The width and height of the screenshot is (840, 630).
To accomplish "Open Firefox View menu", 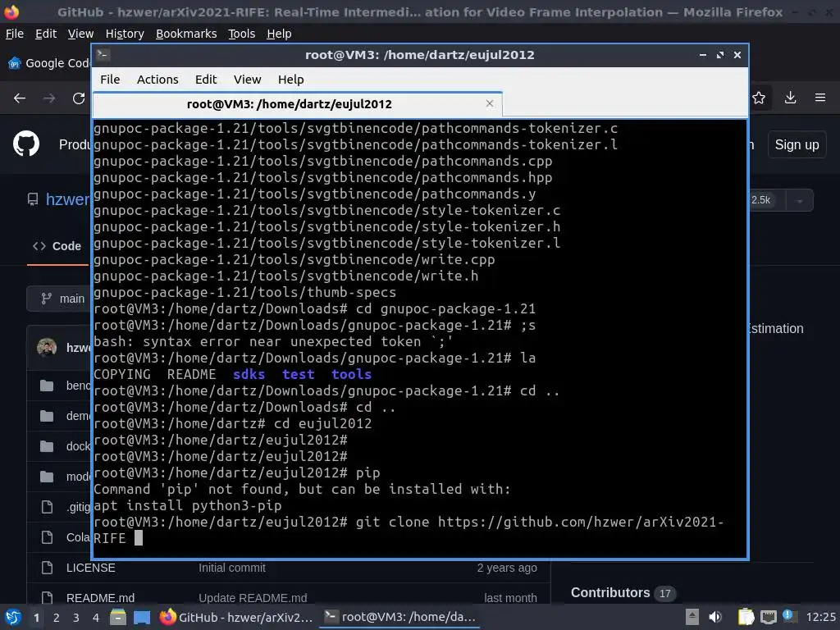I will [x=81, y=34].
